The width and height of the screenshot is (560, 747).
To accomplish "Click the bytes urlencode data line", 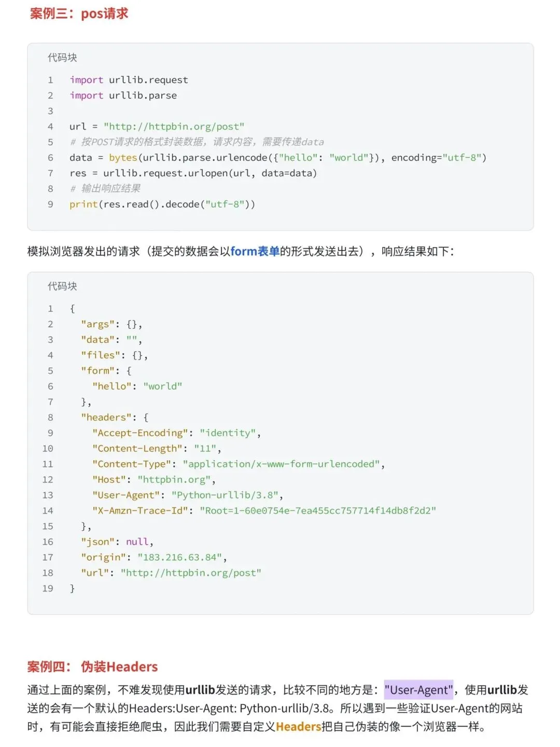I will click(x=278, y=158).
